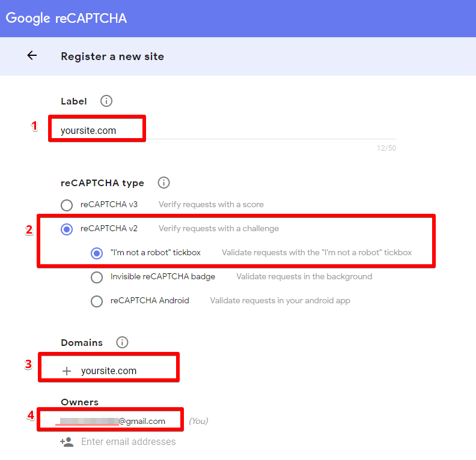476x460 pixels.
Task: Click the Owners section heading
Action: pos(79,402)
